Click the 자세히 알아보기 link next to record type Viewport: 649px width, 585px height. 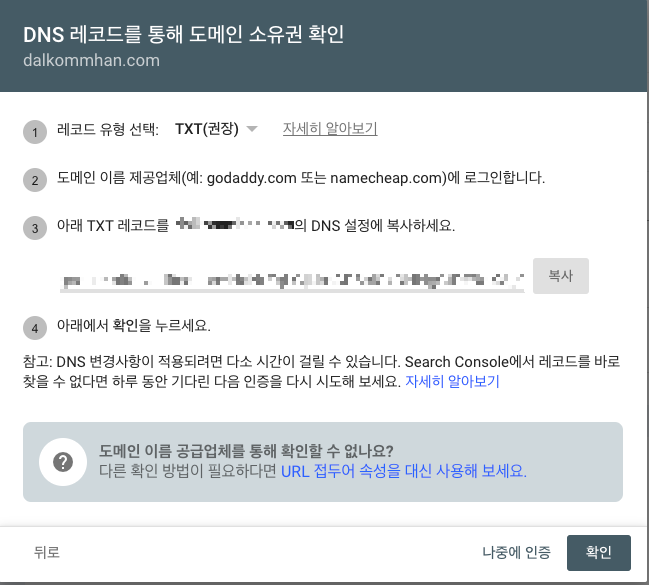pyautogui.click(x=330, y=128)
